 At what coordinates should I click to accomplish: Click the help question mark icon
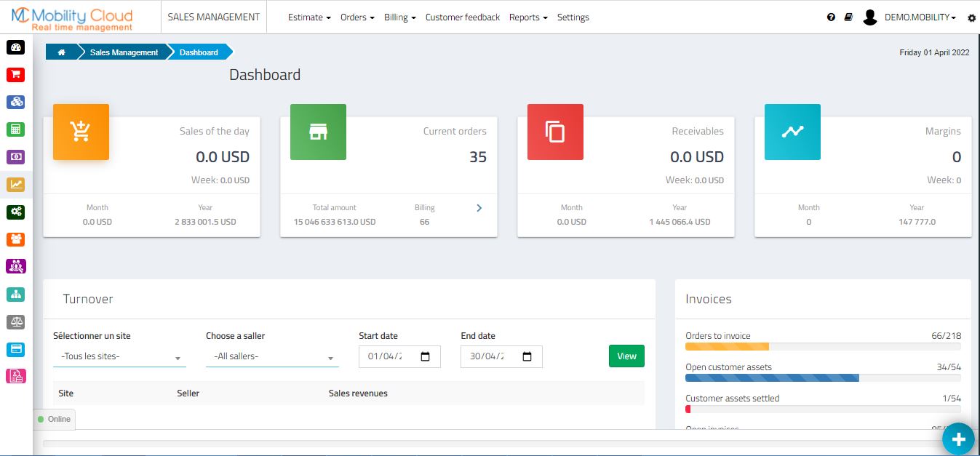point(831,17)
